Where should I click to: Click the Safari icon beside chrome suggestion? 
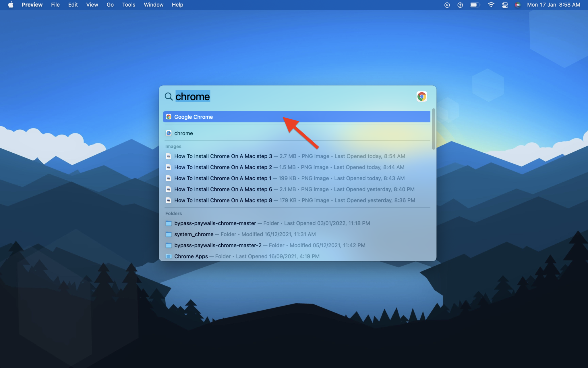tap(169, 133)
